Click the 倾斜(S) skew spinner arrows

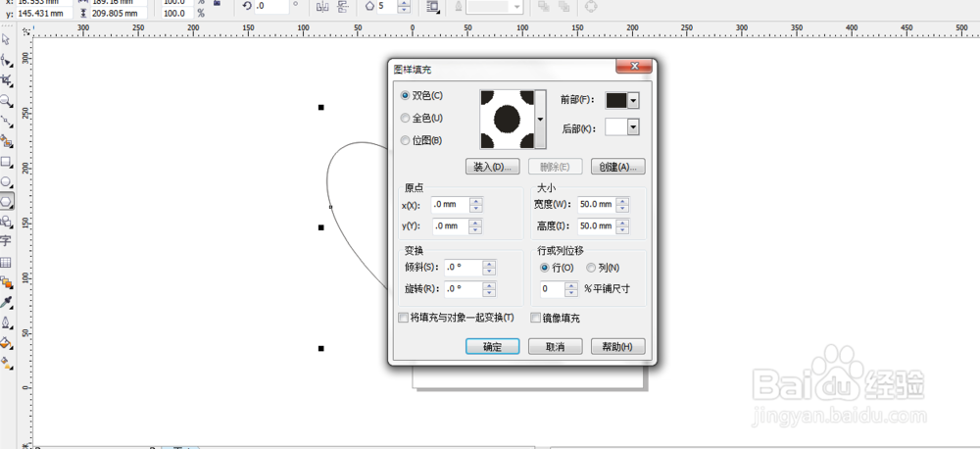489,268
